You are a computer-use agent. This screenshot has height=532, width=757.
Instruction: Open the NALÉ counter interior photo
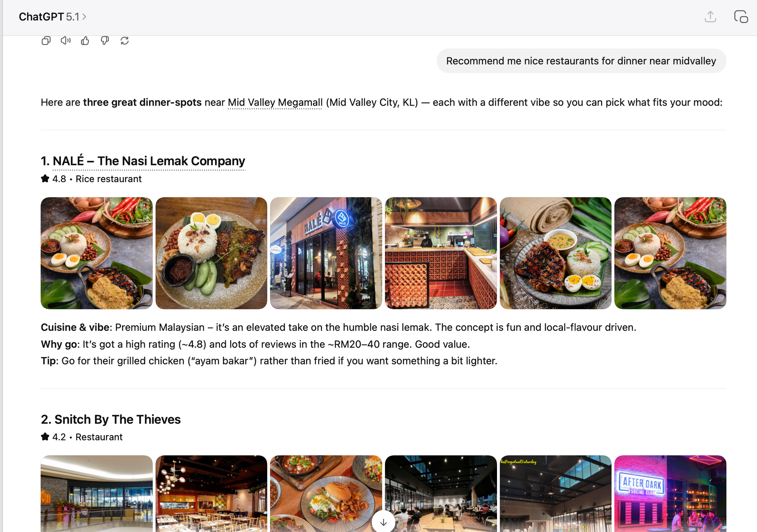pos(441,253)
